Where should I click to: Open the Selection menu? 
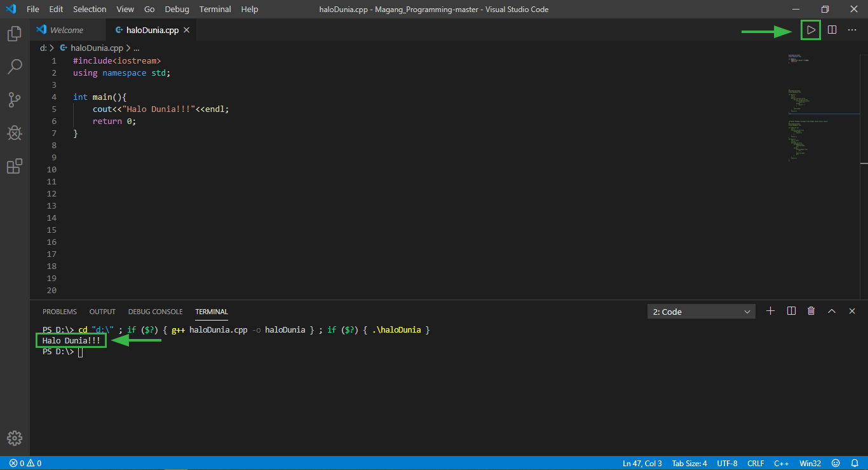coord(90,10)
